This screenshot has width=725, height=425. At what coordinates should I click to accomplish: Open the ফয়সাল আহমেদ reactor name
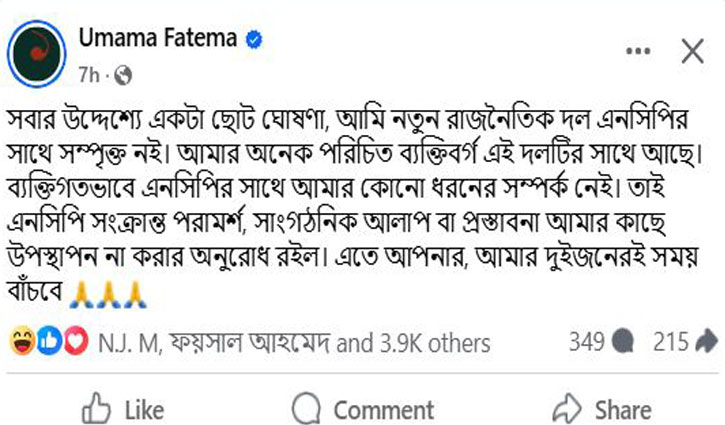[x=250, y=343]
